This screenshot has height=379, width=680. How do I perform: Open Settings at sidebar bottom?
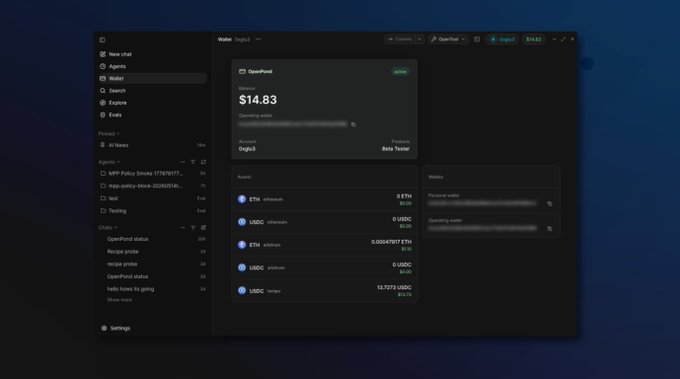[x=116, y=328]
